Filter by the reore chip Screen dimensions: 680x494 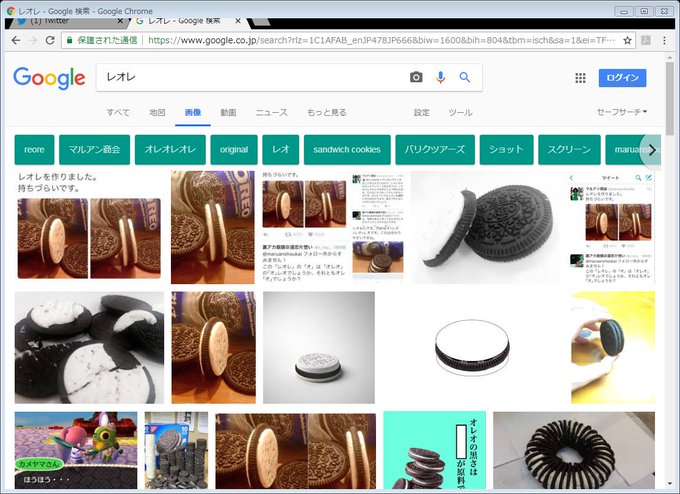click(34, 150)
